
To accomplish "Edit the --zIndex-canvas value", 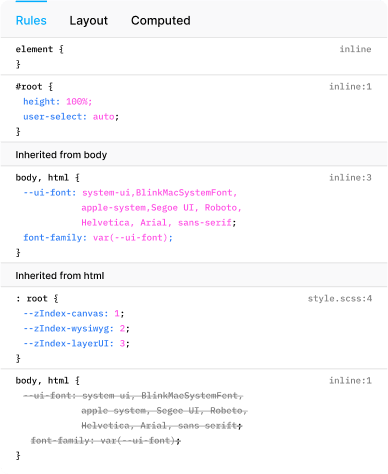I will pos(117,314).
